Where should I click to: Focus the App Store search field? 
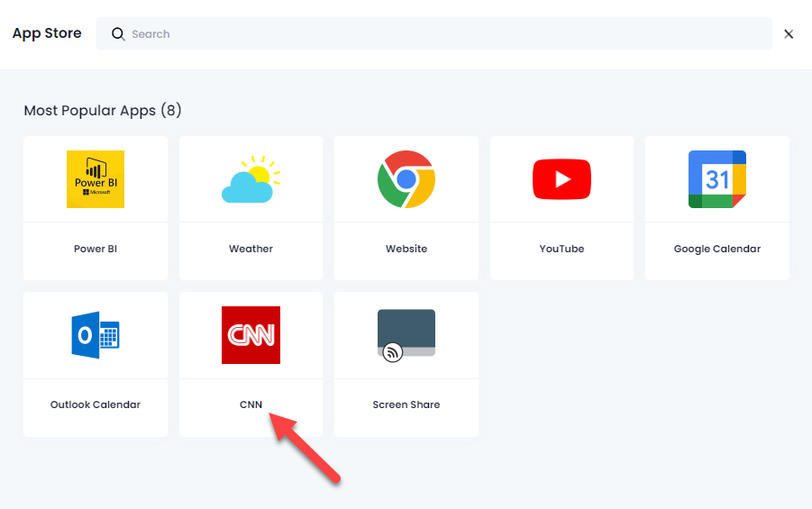click(433, 33)
